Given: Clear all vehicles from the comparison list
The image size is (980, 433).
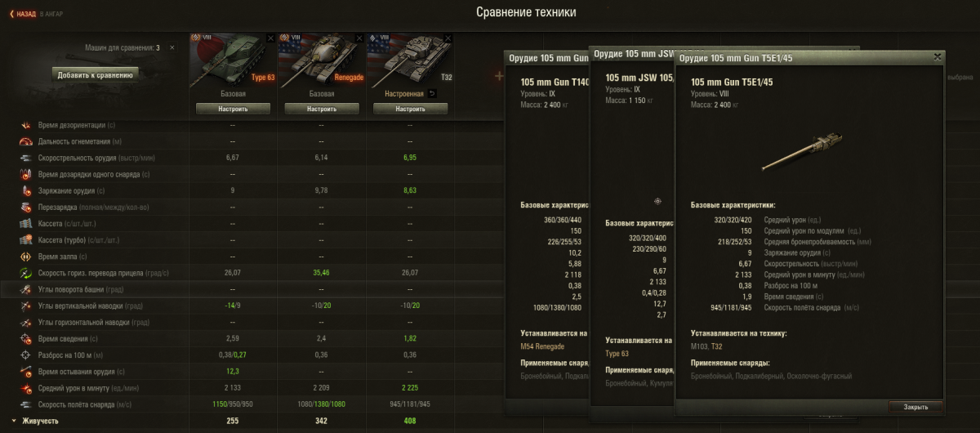Looking at the screenshot, I should pos(171,48).
